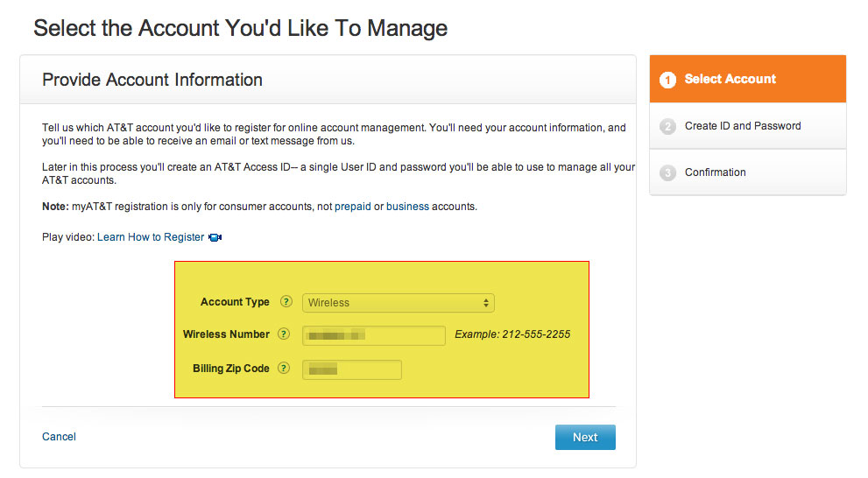Click the Cancel link
Viewport: 868px width, 478px height.
pos(59,437)
